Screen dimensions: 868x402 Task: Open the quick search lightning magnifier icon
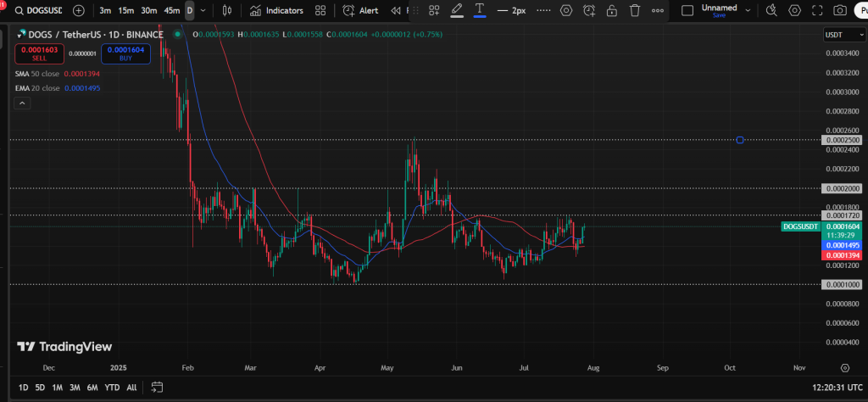pyautogui.click(x=771, y=10)
